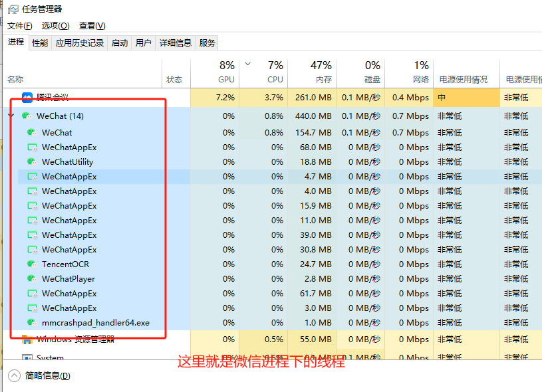Click the Tencent Meeting process icon
Viewport: 542px width, 392px height.
tap(27, 98)
